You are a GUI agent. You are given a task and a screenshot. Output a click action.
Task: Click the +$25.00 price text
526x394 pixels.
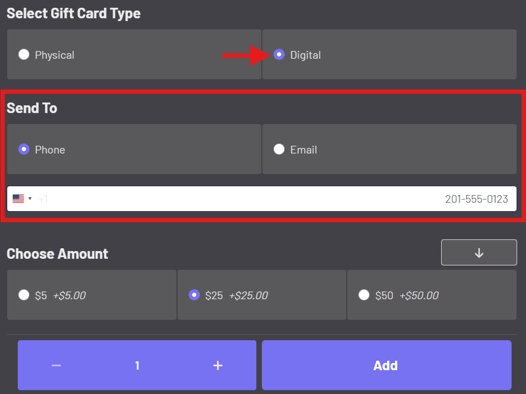click(249, 295)
